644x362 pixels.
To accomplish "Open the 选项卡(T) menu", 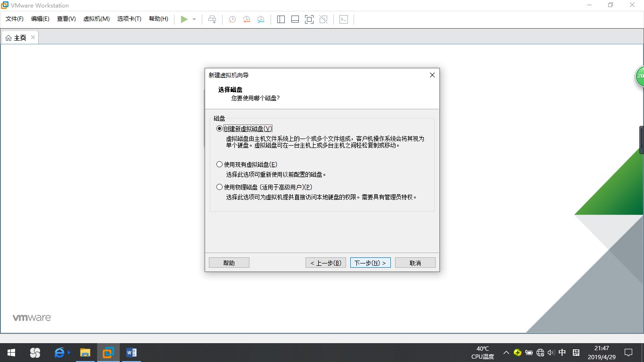I will [x=129, y=19].
